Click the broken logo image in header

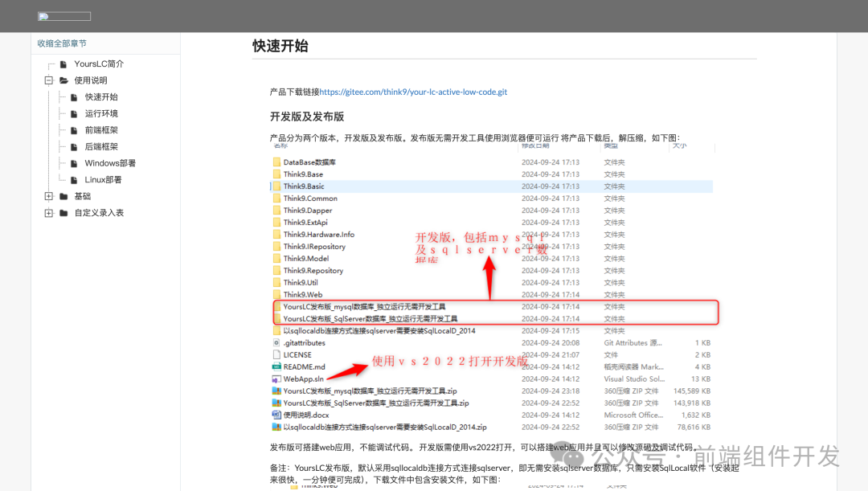[x=64, y=17]
